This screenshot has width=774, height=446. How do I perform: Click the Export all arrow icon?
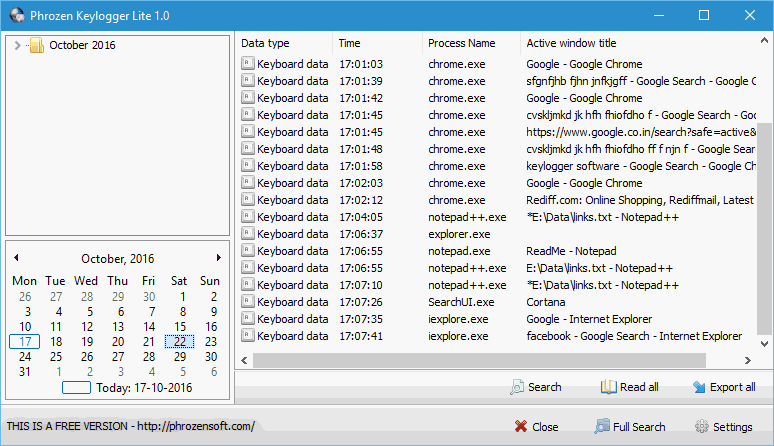click(699, 387)
